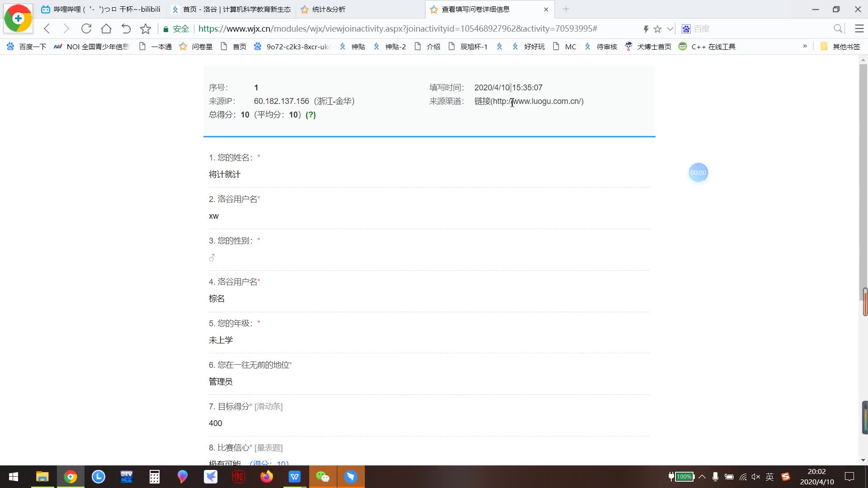This screenshot has height=488, width=868.
Task: Open the Calculator taskbar icon
Action: pos(155,477)
